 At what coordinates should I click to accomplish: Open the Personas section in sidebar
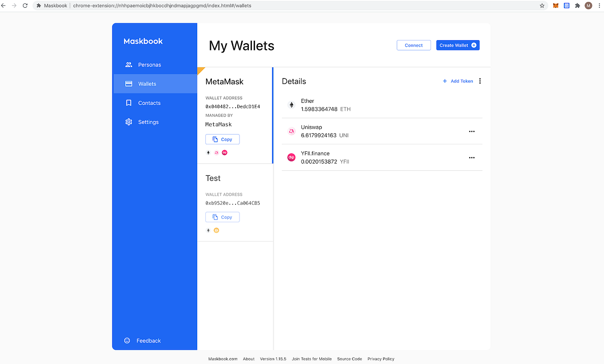point(155,65)
